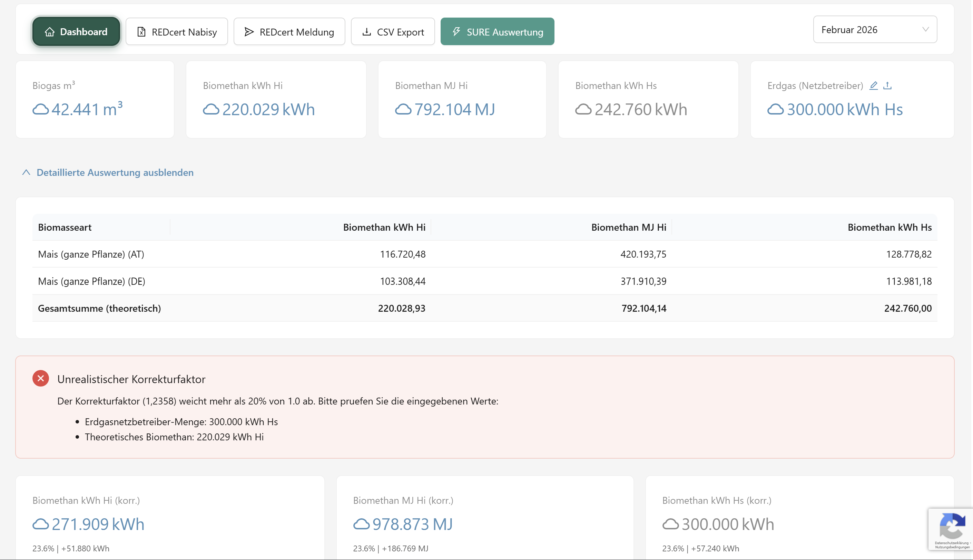Click the reCAPTCHA badge logo
The image size is (973, 560).
[952, 526]
